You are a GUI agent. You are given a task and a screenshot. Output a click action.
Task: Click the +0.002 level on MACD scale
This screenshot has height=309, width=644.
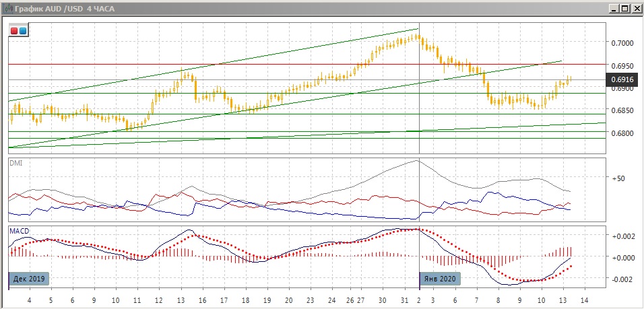click(x=623, y=236)
